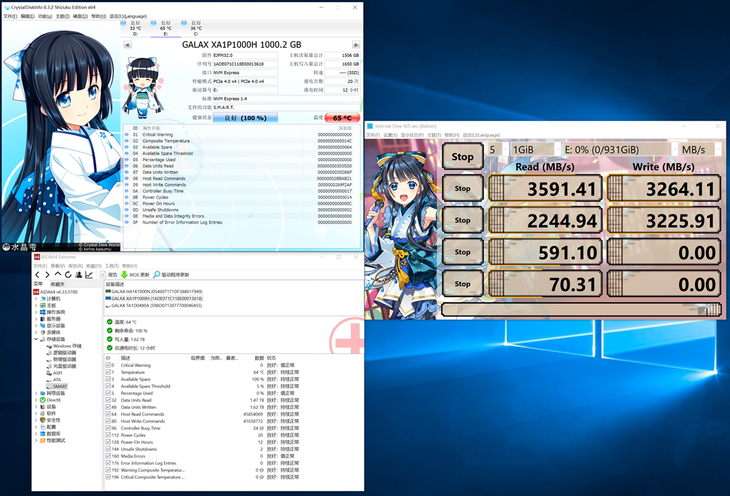The width and height of the screenshot is (730, 496).
Task: Switch to Favorites tab in AIDA64 sidebar
Action: point(58,284)
